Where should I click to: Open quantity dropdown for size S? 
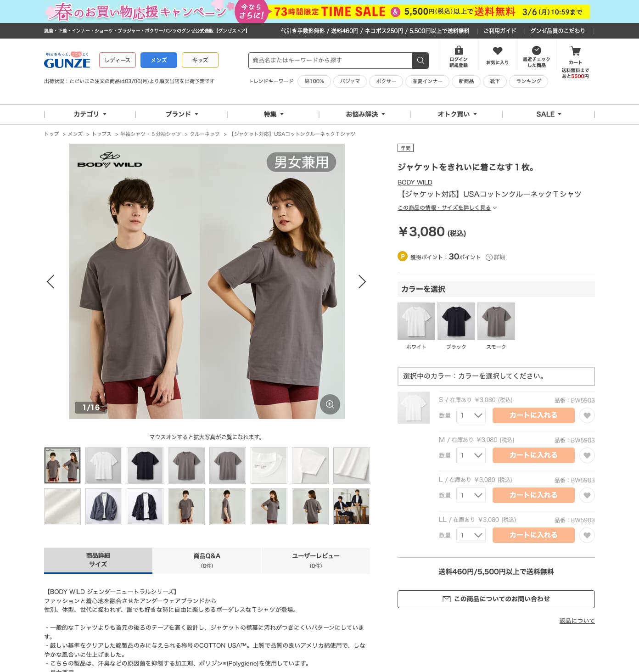(471, 415)
